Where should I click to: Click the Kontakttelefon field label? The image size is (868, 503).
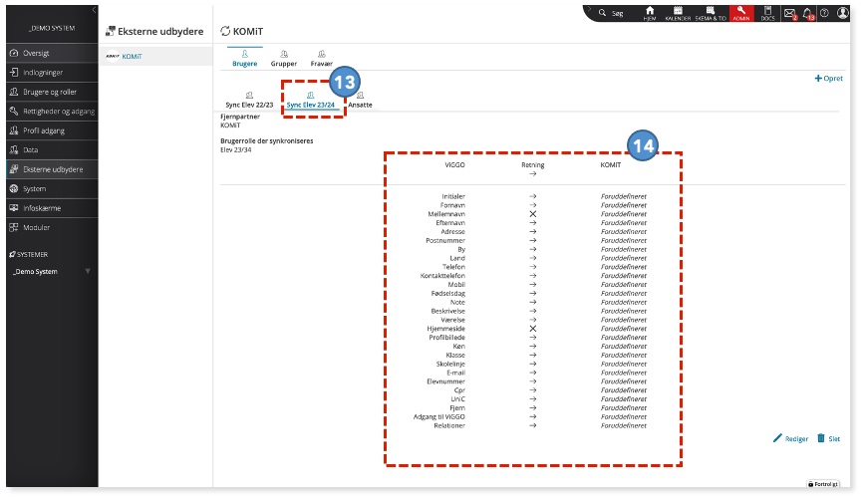point(442,276)
